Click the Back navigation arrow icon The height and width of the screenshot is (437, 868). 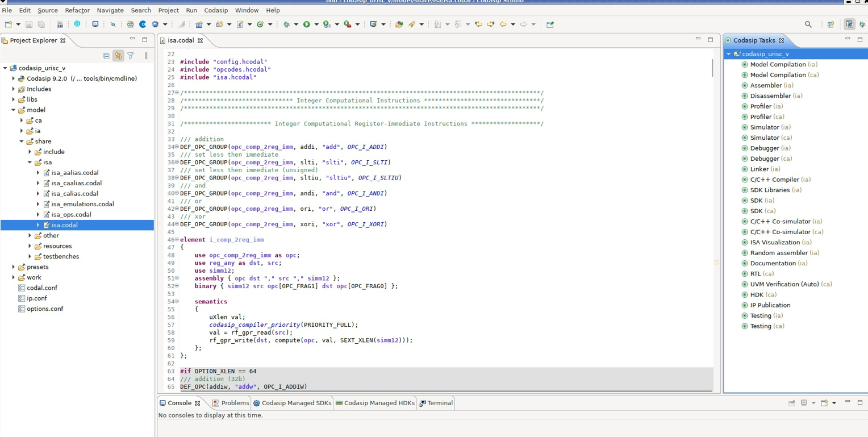[x=503, y=24]
